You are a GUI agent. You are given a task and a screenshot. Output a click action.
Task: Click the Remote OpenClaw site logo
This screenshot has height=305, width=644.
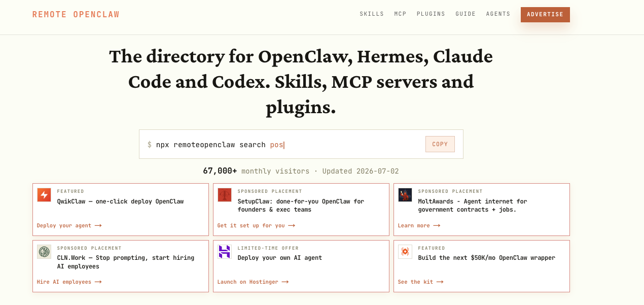(76, 15)
